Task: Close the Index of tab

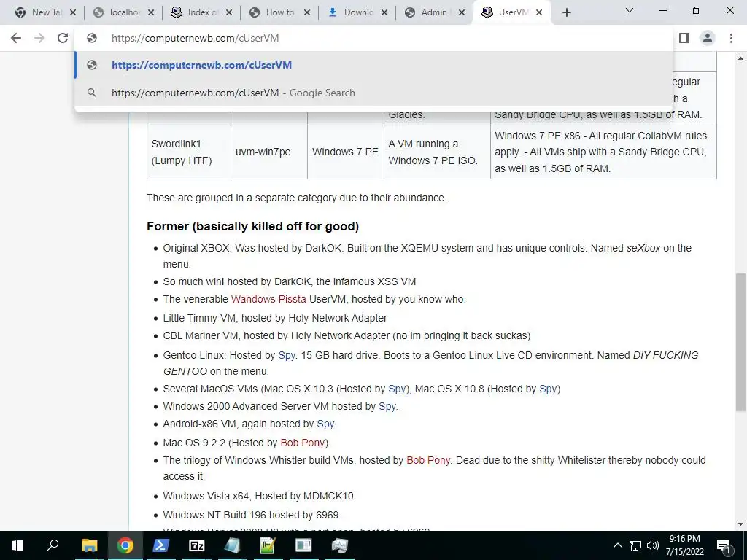Action: (228, 13)
